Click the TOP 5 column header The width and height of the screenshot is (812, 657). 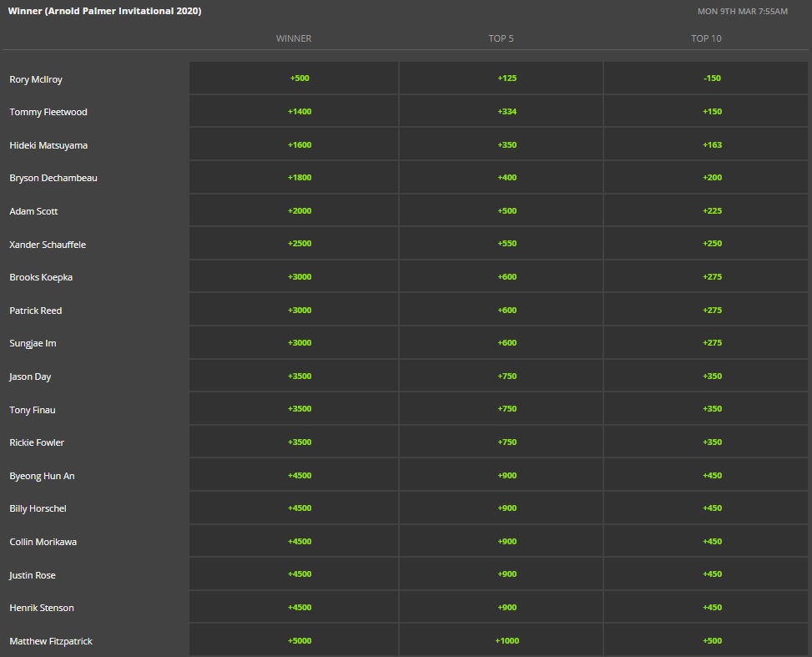pyautogui.click(x=501, y=38)
